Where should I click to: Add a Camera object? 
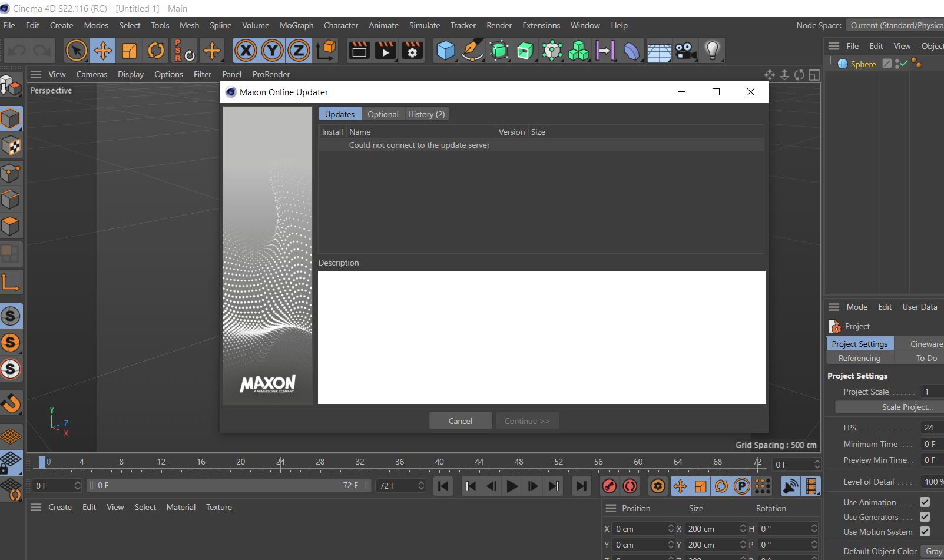(x=685, y=51)
